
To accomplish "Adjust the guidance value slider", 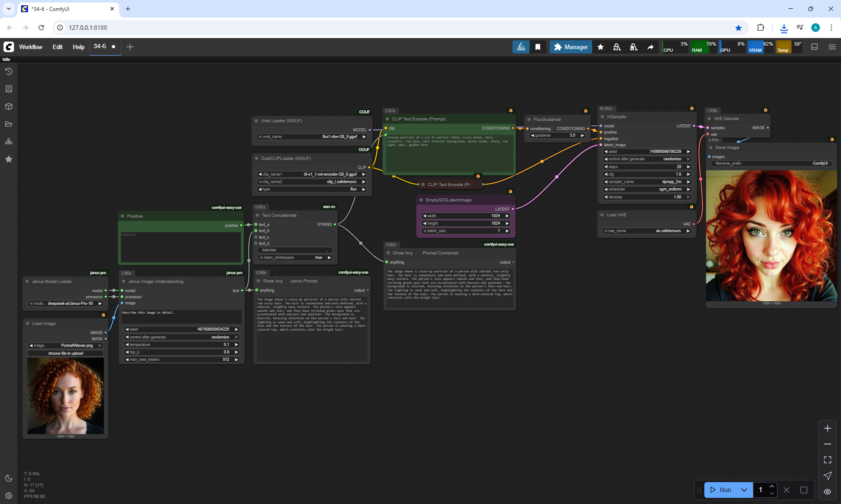I will (557, 135).
